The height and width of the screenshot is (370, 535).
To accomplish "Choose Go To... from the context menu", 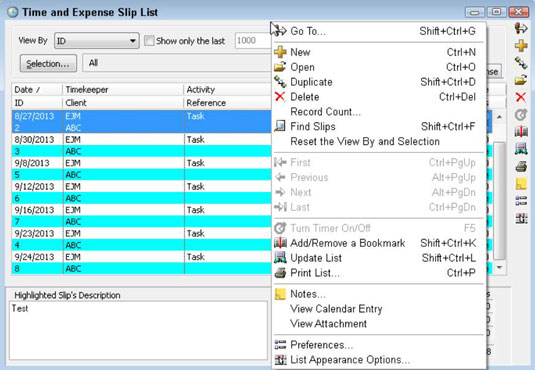I will [379, 31].
